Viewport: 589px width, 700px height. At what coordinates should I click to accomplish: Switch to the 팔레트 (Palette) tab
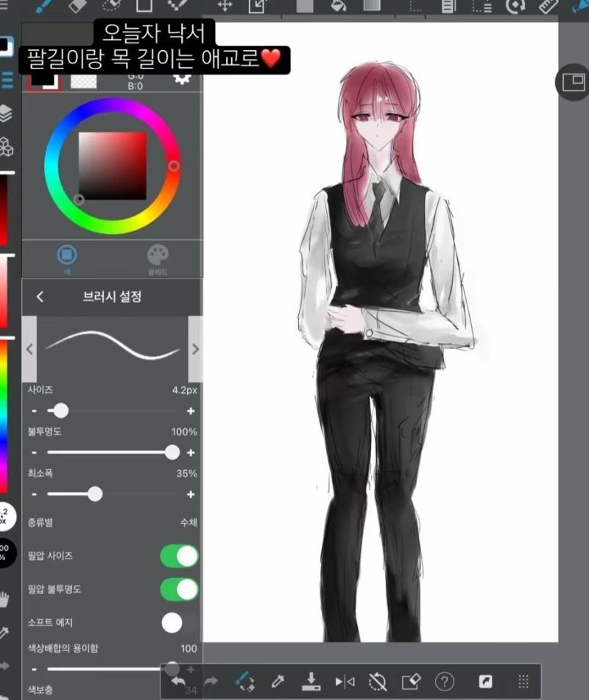point(158,259)
